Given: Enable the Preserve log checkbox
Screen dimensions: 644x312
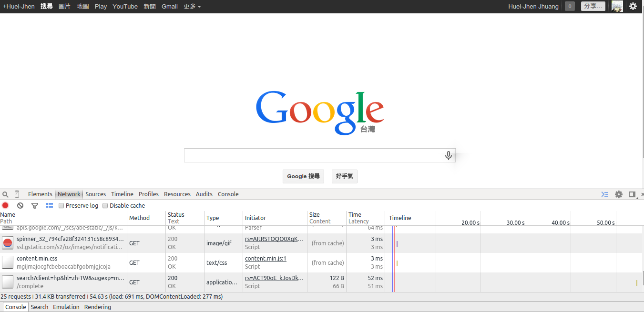Looking at the screenshot, I should (61, 206).
